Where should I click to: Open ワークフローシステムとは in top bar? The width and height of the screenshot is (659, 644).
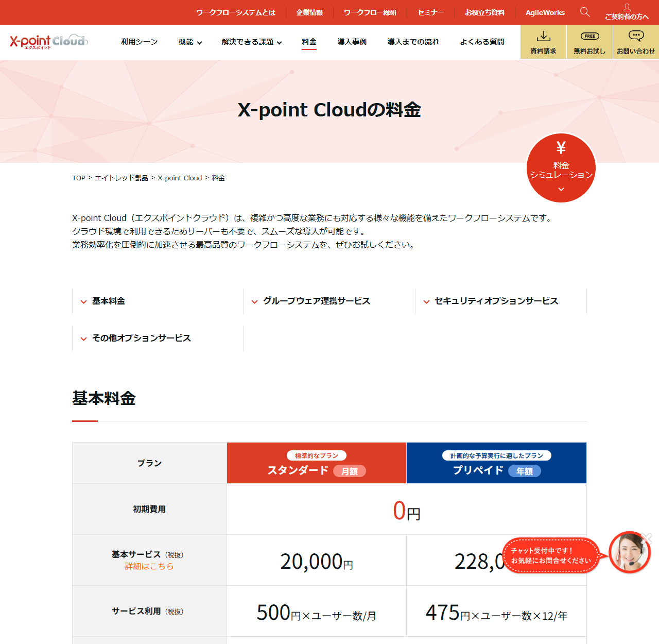tap(236, 12)
